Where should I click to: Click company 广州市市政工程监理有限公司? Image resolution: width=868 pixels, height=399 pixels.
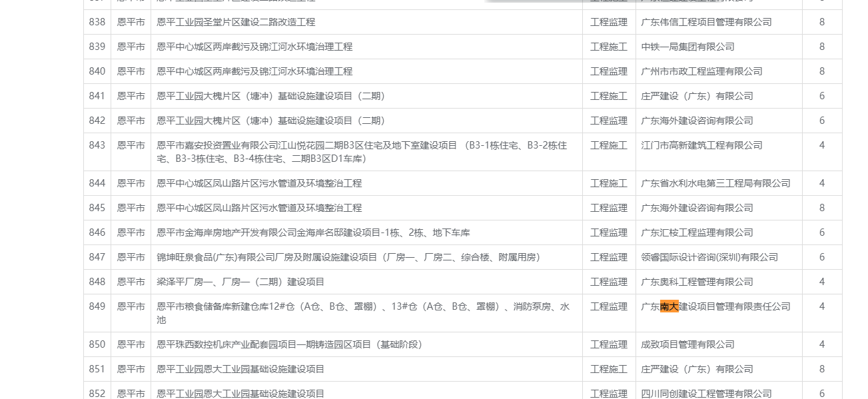point(701,71)
